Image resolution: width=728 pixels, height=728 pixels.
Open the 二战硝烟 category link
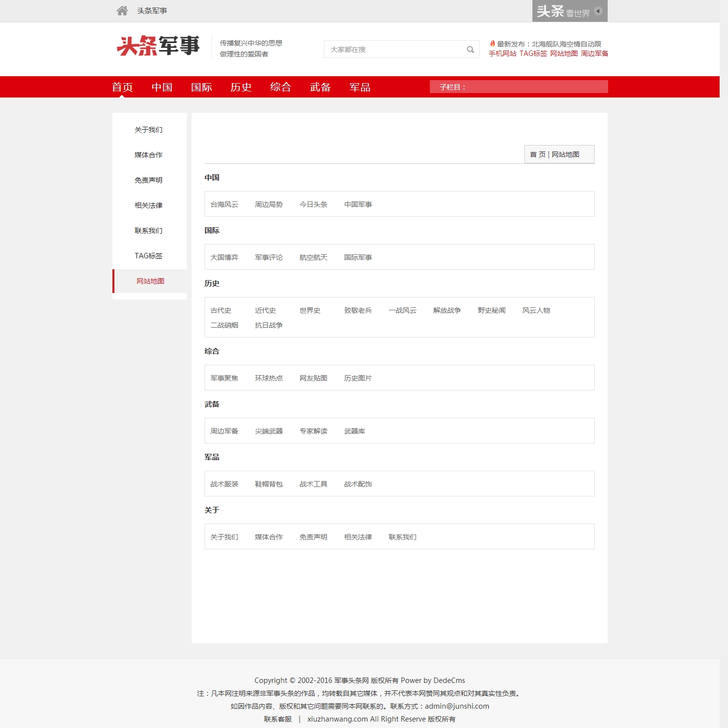coord(224,325)
